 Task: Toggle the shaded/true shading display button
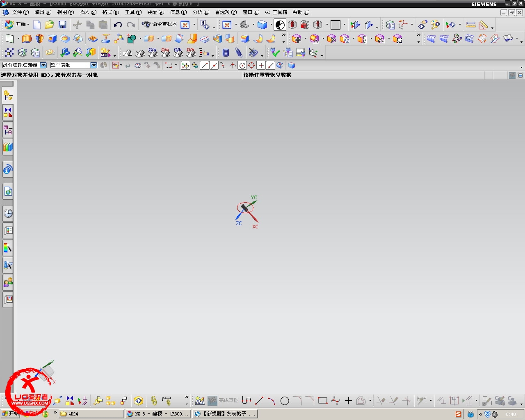pyautogui.click(x=280, y=25)
